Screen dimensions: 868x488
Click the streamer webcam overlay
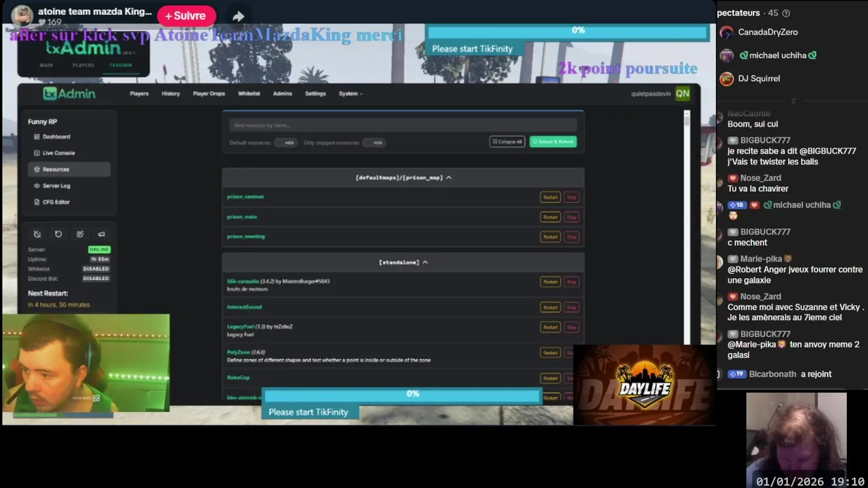click(86, 363)
